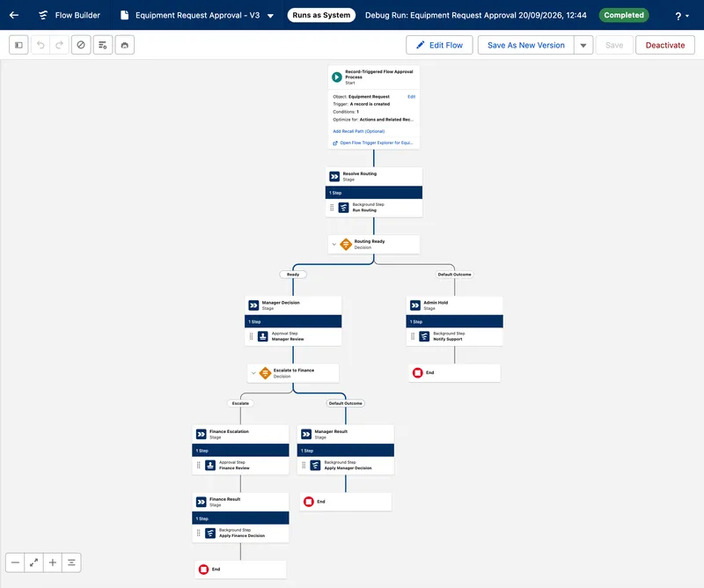This screenshot has height=588, width=704.
Task: Go back with the left arrow icon
Action: click(14, 15)
